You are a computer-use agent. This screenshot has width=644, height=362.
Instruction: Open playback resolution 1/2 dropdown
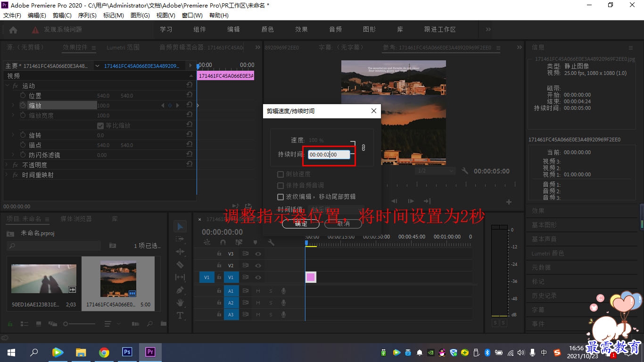pyautogui.click(x=435, y=171)
